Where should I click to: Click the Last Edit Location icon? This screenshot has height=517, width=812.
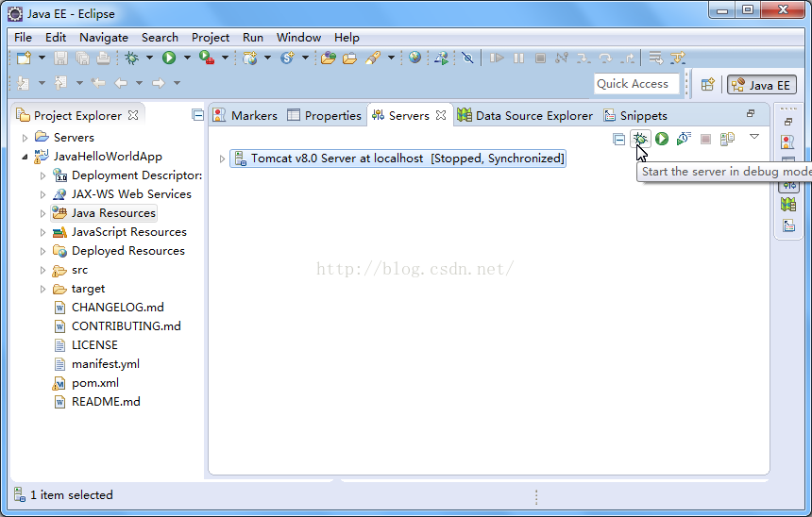pyautogui.click(x=98, y=83)
